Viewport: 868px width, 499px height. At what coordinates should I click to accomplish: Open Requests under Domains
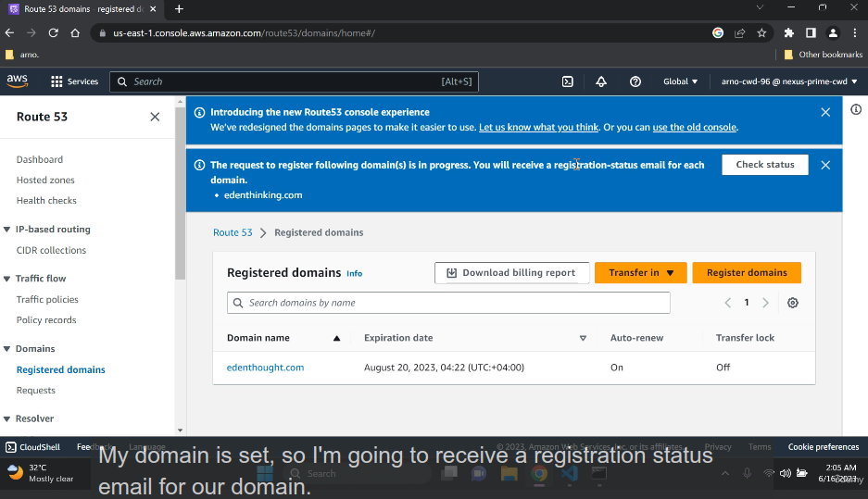[x=36, y=391]
